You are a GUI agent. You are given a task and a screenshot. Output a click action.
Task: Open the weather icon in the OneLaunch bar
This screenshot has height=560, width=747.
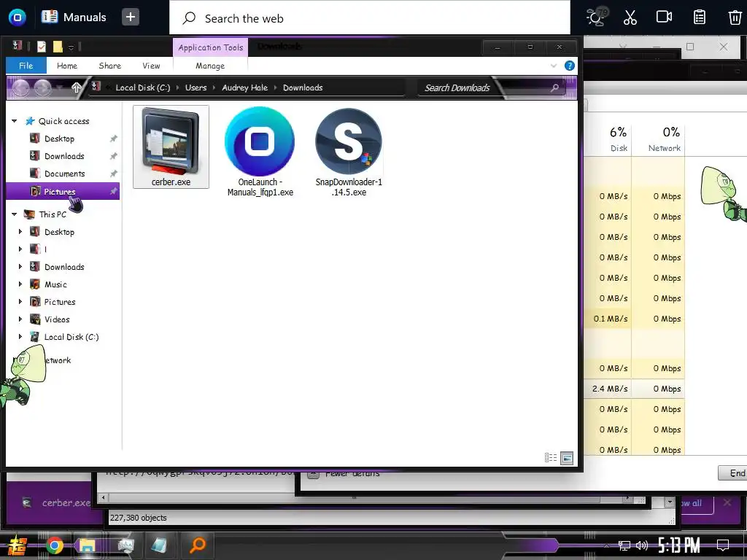595,17
